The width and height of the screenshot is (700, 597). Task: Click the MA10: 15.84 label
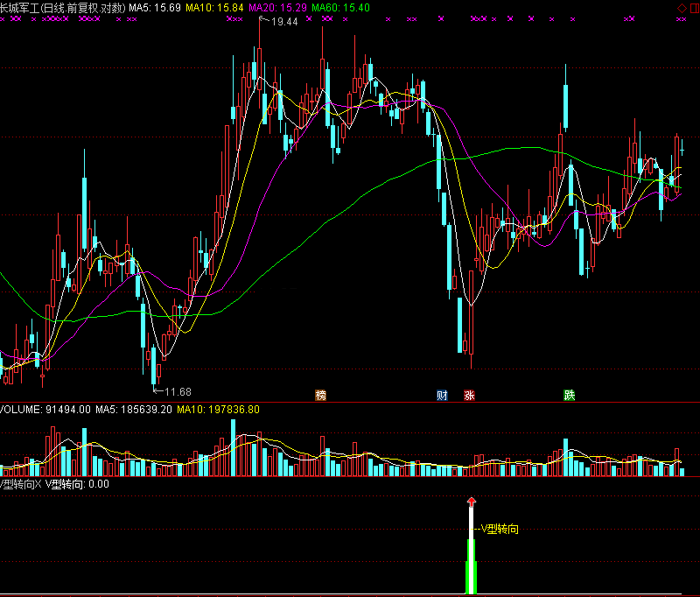[214, 8]
